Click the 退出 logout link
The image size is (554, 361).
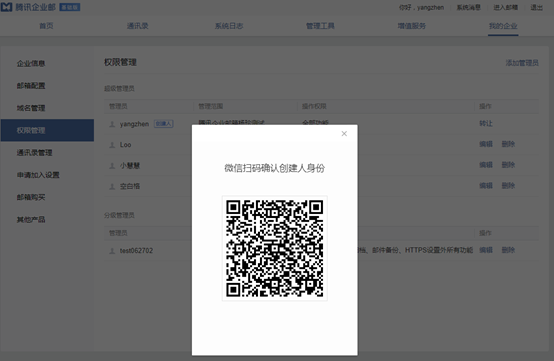click(x=536, y=7)
